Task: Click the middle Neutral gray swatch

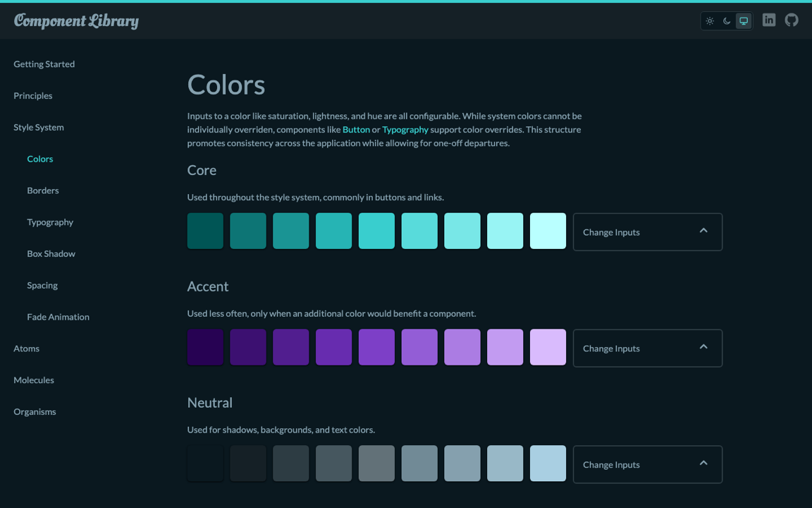Action: click(x=376, y=463)
